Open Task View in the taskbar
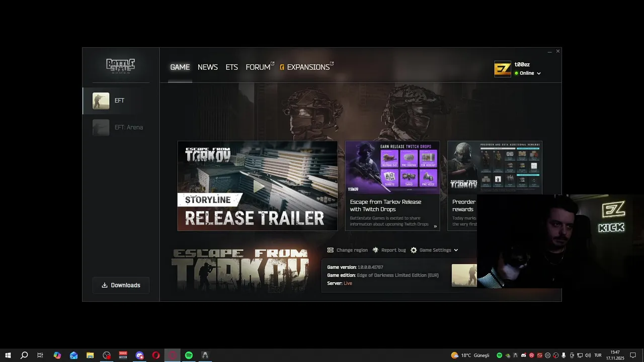The image size is (644, 362). click(40, 355)
